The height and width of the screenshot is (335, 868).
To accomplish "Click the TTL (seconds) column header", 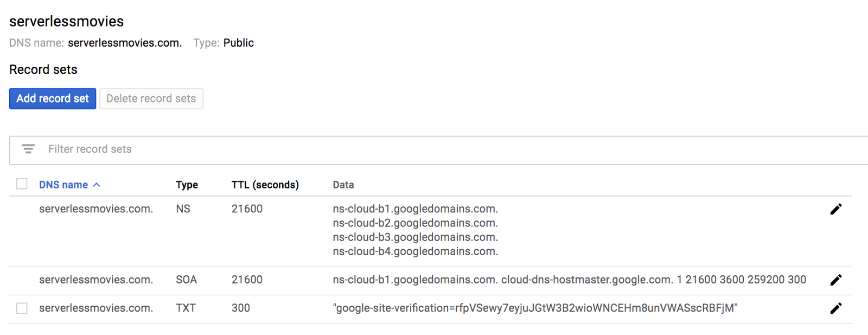I will 265,185.
